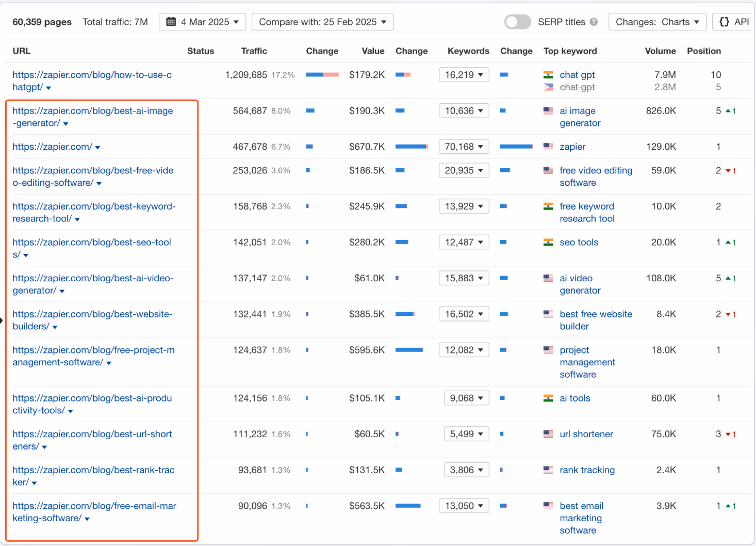Click the curly braces API icon
This screenshot has height=546, width=756.
(725, 22)
